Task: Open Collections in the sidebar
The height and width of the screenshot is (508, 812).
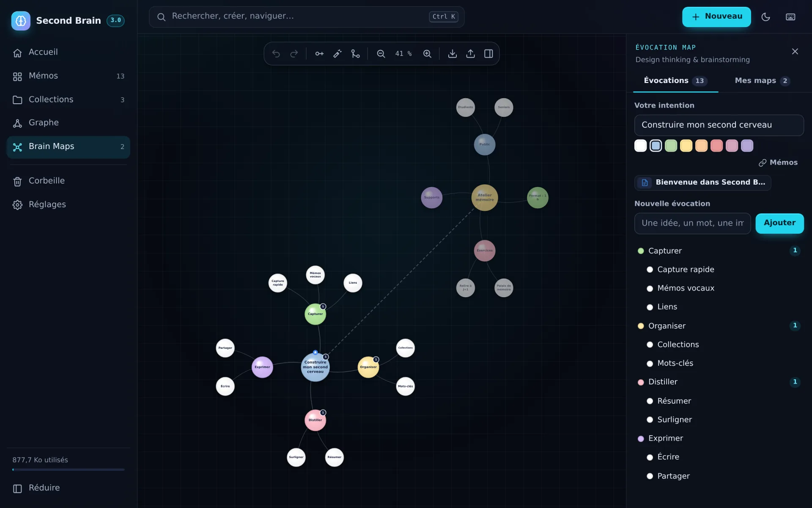Action: pyautogui.click(x=68, y=100)
